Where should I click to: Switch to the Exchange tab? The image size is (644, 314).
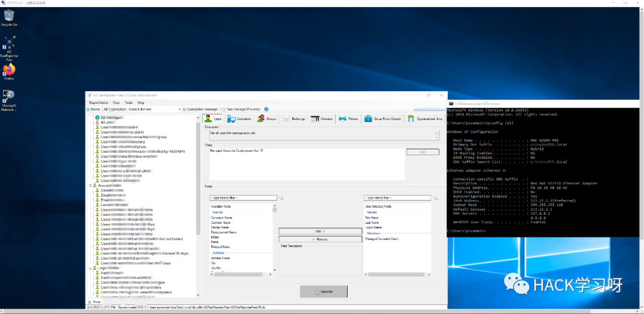click(294, 119)
